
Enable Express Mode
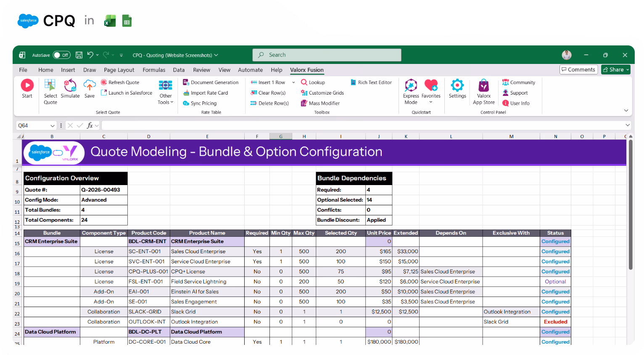click(x=410, y=90)
